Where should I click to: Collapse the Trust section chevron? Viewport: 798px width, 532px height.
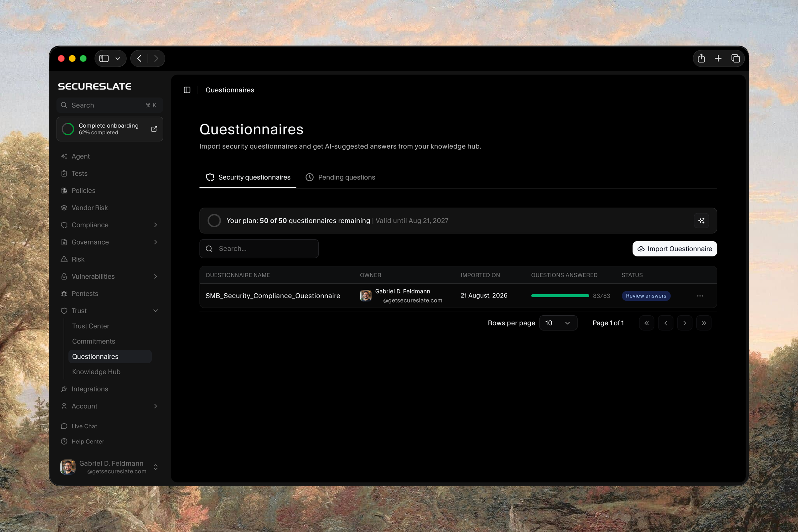(x=155, y=311)
